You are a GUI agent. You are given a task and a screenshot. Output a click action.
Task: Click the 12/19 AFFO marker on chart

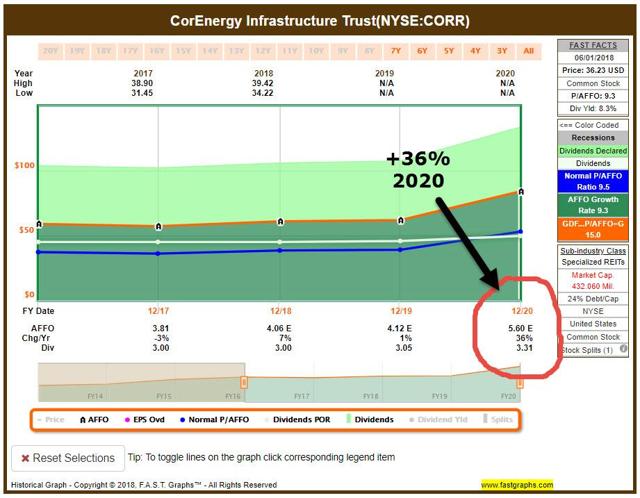(401, 220)
